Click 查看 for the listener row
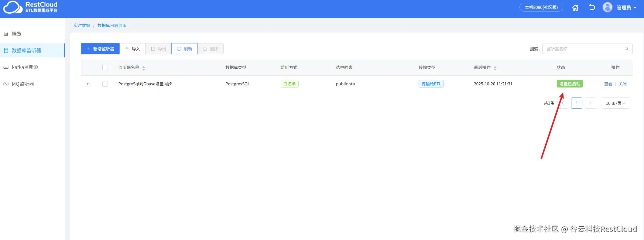The height and width of the screenshot is (240, 644). [608, 84]
